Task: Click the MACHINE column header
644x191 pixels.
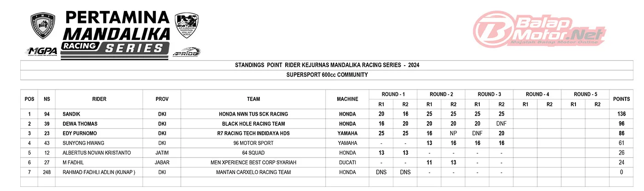Action: [x=347, y=99]
